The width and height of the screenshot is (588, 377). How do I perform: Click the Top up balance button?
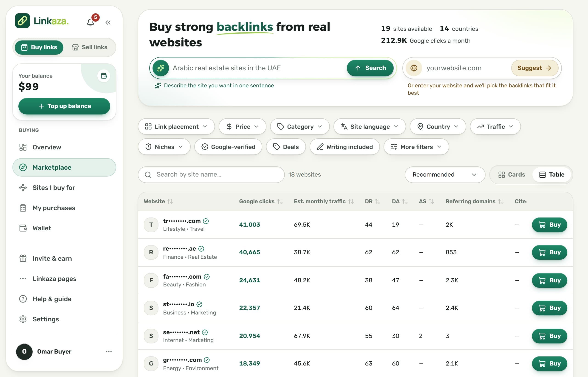(x=64, y=106)
